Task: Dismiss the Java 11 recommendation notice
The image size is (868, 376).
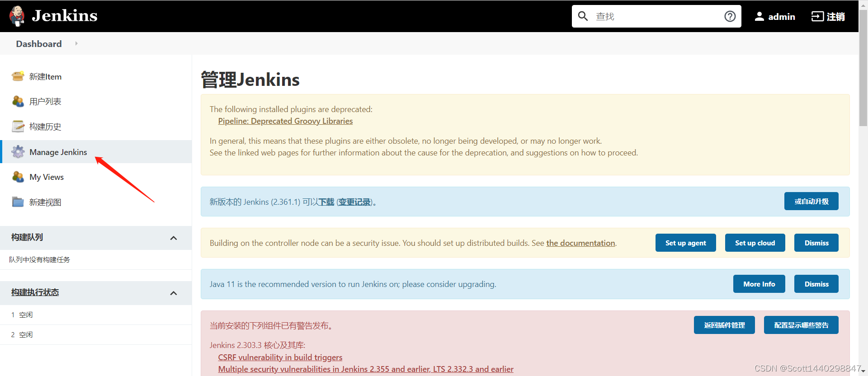Action: 816,284
